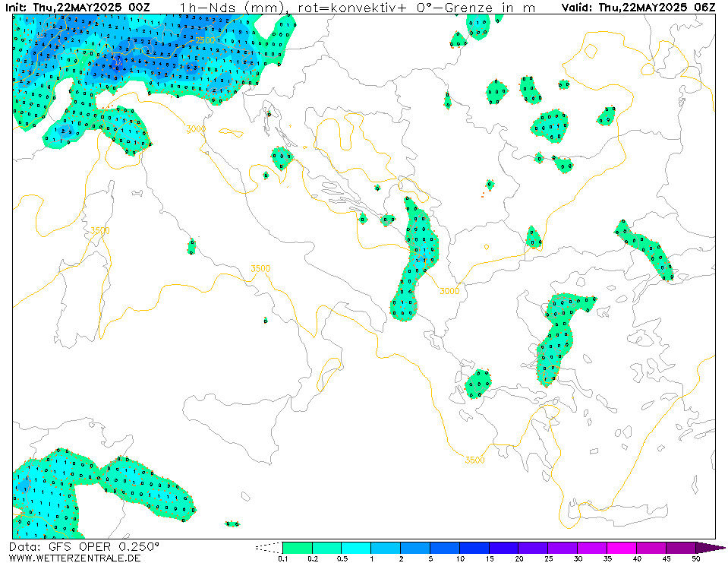Viewport: 728px width, 563px height.
Task: Select the 35–40 mm pink legend swatch
Action: [622, 548]
